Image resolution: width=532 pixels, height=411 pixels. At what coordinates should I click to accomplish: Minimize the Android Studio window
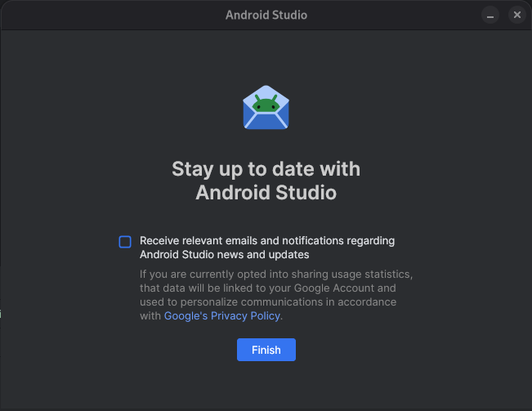point(490,15)
